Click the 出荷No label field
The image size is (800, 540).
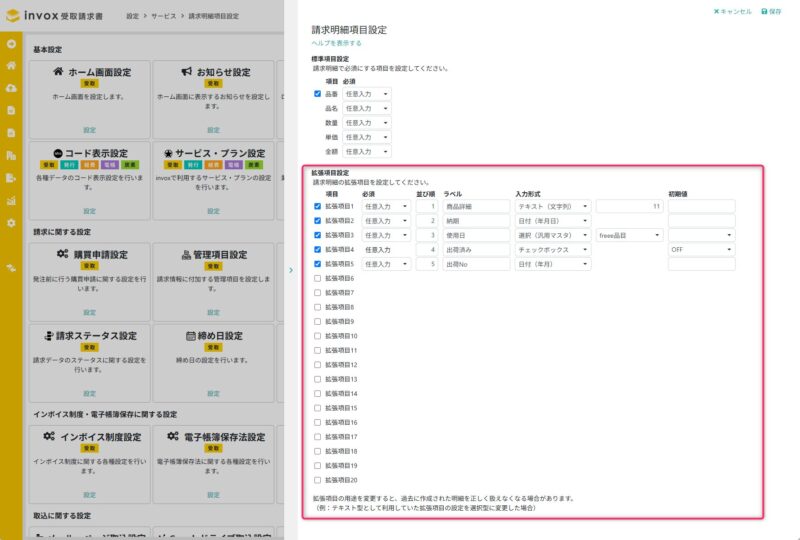pos(477,264)
